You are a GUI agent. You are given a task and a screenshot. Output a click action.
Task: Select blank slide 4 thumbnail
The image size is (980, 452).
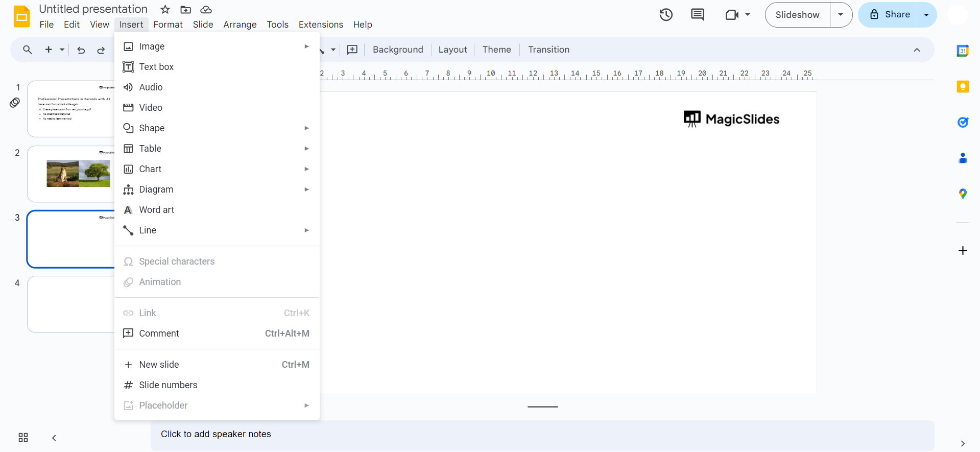pos(71,304)
